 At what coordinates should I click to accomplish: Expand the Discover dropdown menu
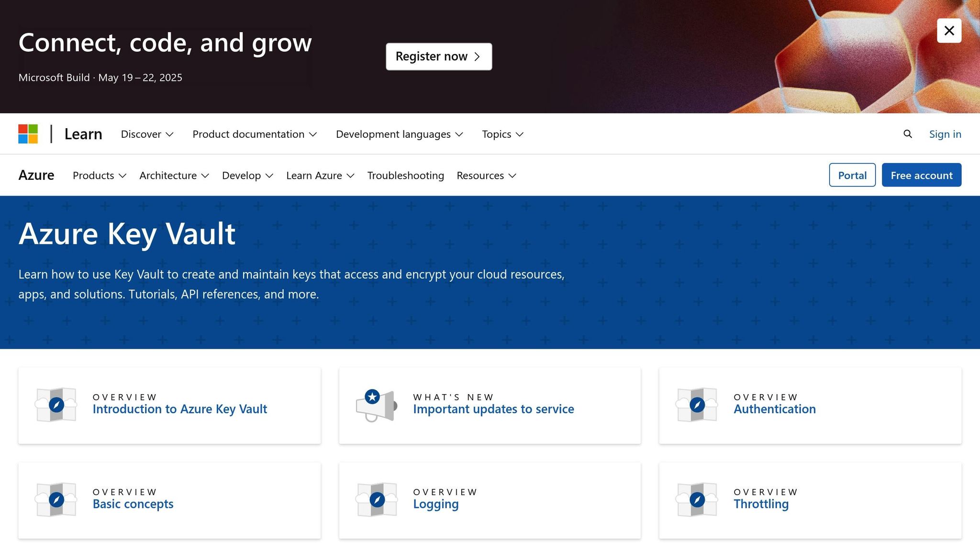point(147,134)
